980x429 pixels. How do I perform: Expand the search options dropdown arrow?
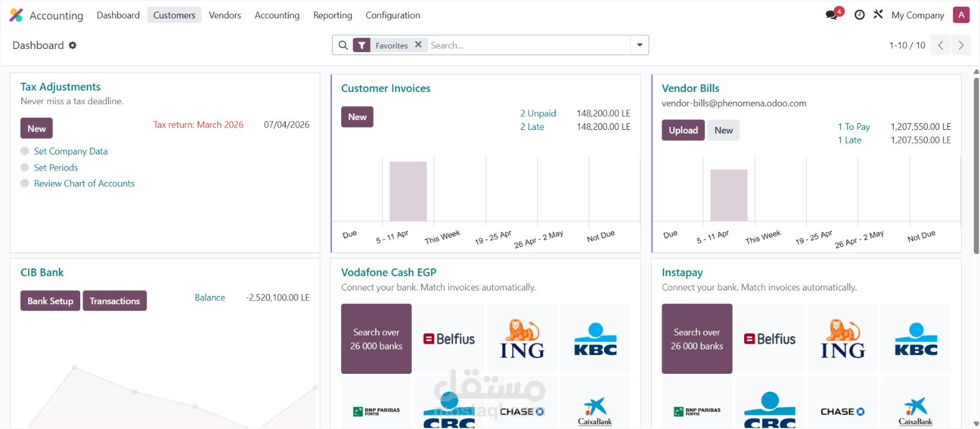639,45
